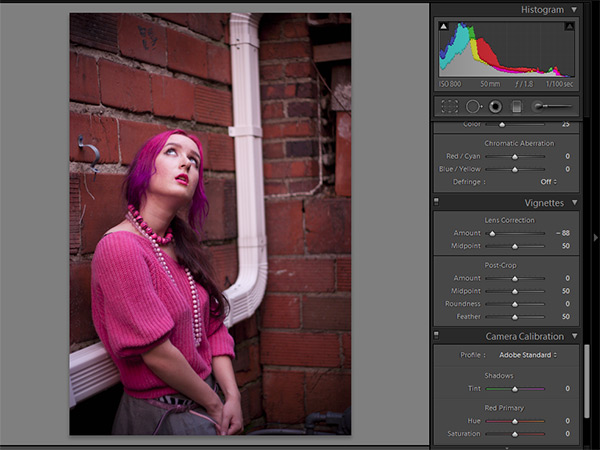Click the "50 mm" focal length text
Viewport: 600px width, 450px height.
coord(490,84)
